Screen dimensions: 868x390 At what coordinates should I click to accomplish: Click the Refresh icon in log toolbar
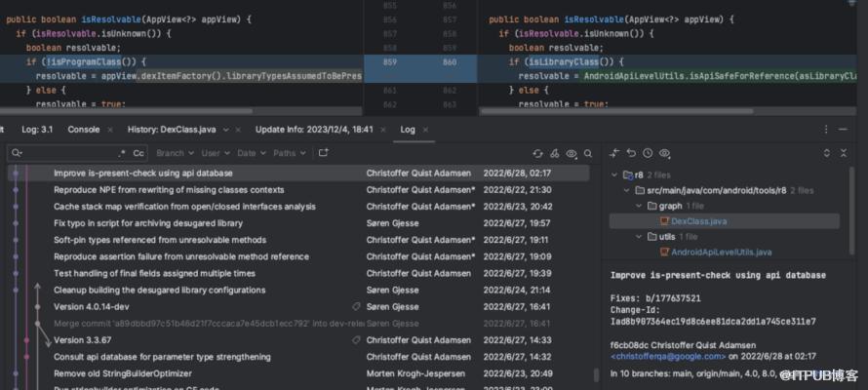[x=537, y=153]
